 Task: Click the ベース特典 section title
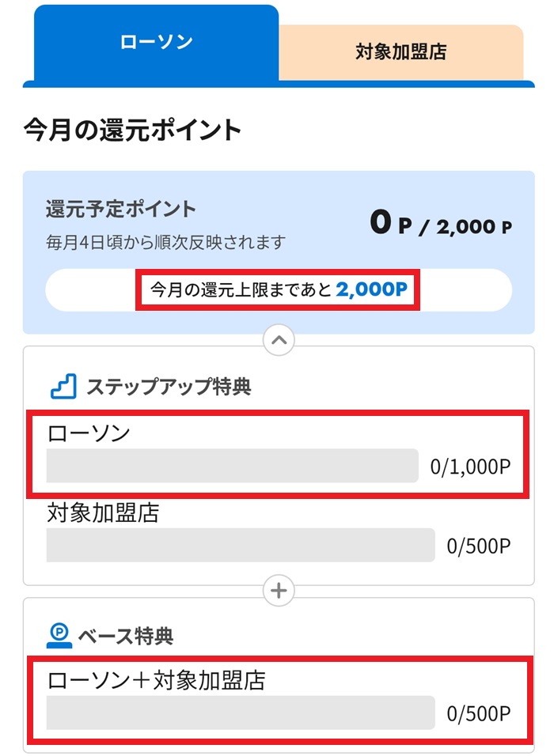click(125, 635)
